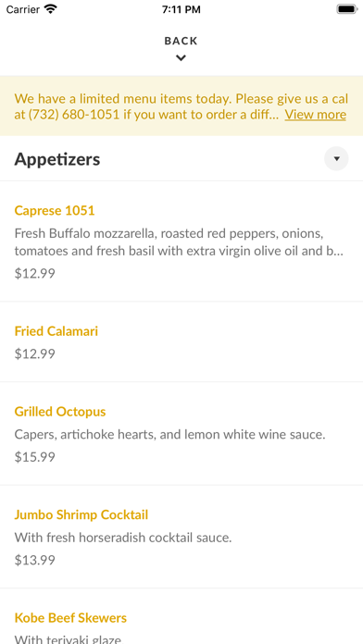Tap the Wi-Fi icon in status bar
The width and height of the screenshot is (363, 644).
point(51,9)
